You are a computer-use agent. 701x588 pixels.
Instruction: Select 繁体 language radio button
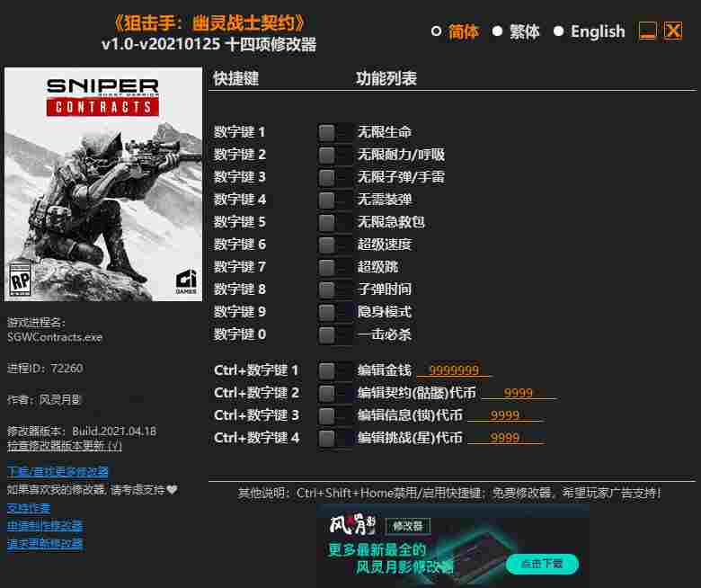497,31
